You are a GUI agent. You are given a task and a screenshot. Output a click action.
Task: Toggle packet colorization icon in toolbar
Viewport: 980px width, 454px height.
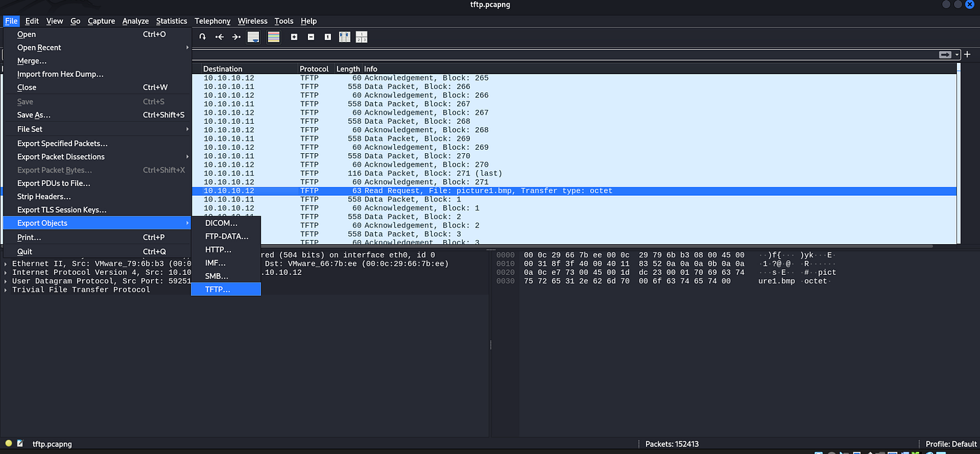274,36
